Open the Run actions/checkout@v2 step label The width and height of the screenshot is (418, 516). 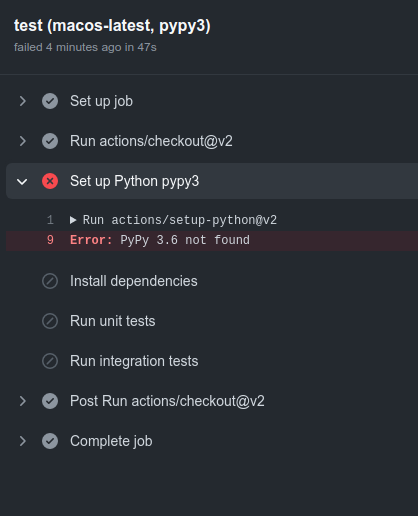coord(151,141)
